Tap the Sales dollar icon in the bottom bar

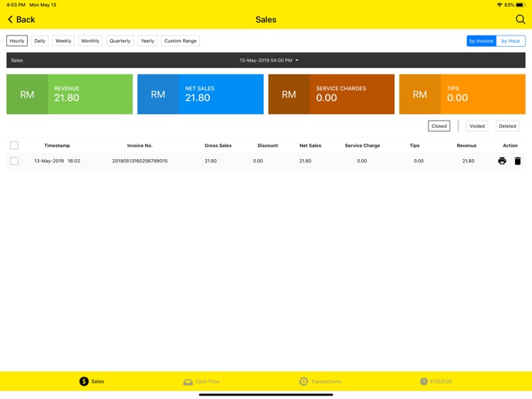click(84, 381)
